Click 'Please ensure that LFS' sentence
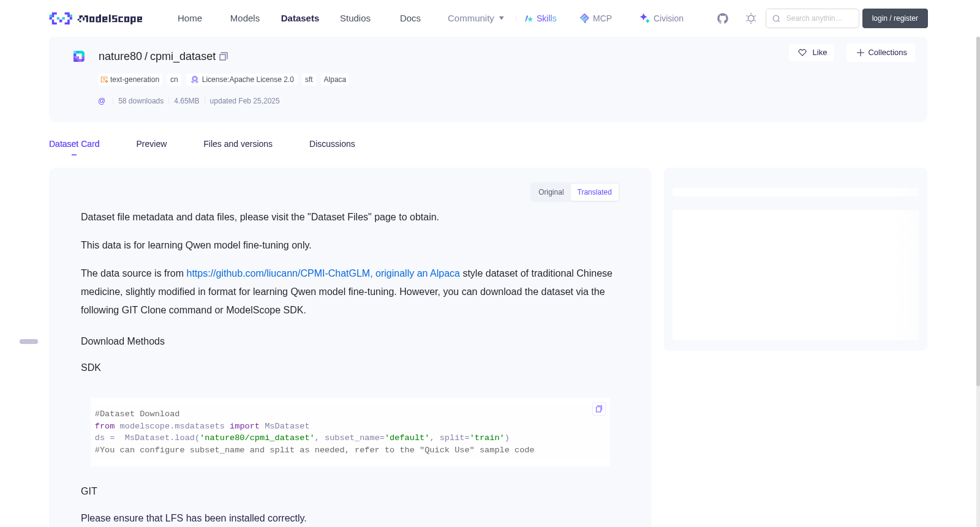Image resolution: width=980 pixels, height=527 pixels. coord(194,518)
